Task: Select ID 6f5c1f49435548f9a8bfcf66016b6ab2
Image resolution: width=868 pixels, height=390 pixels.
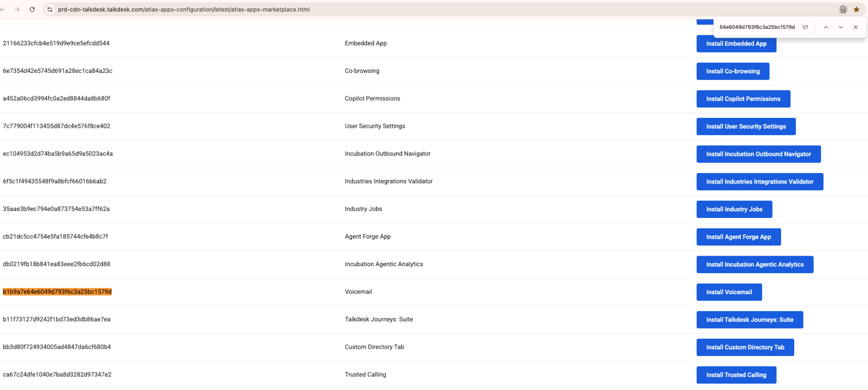Action: (55, 181)
